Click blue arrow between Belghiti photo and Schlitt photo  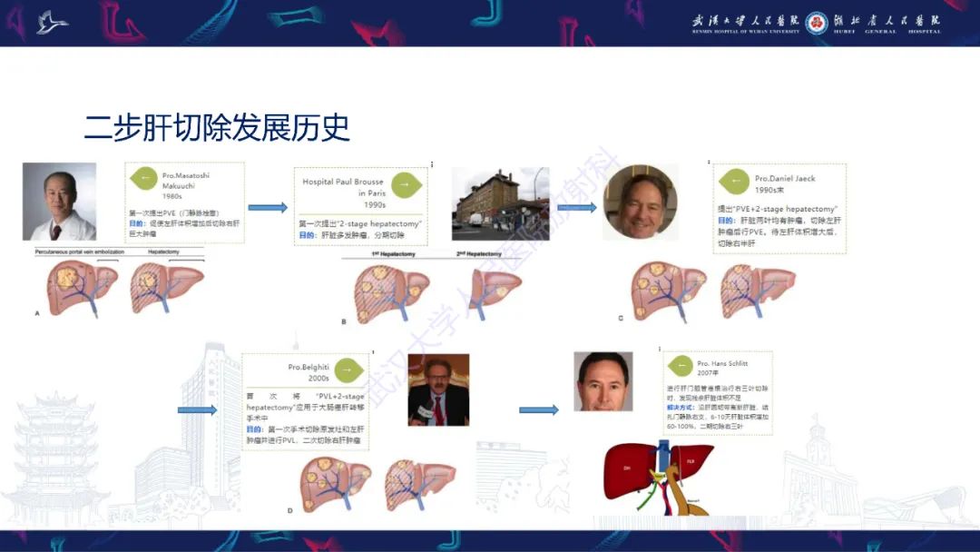click(539, 410)
